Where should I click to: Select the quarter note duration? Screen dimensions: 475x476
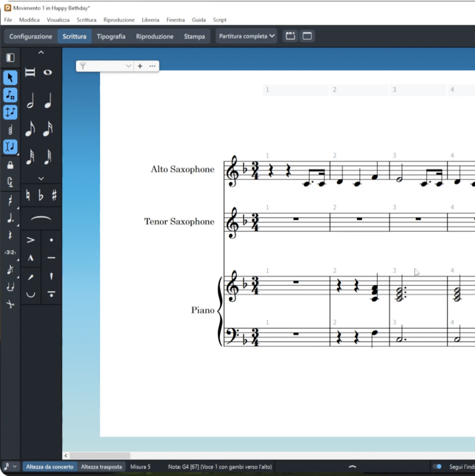(x=48, y=101)
